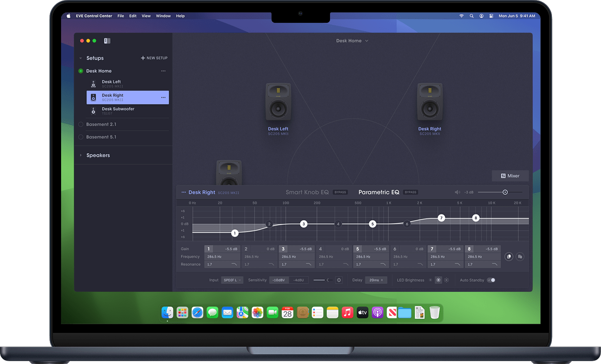Toggle Bypass for Smart Knob EQ
Image resolution: width=601 pixels, height=364 pixels.
tap(340, 192)
